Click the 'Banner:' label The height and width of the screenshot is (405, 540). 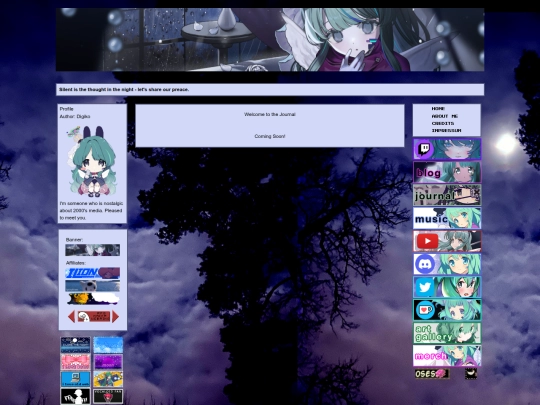(x=74, y=240)
